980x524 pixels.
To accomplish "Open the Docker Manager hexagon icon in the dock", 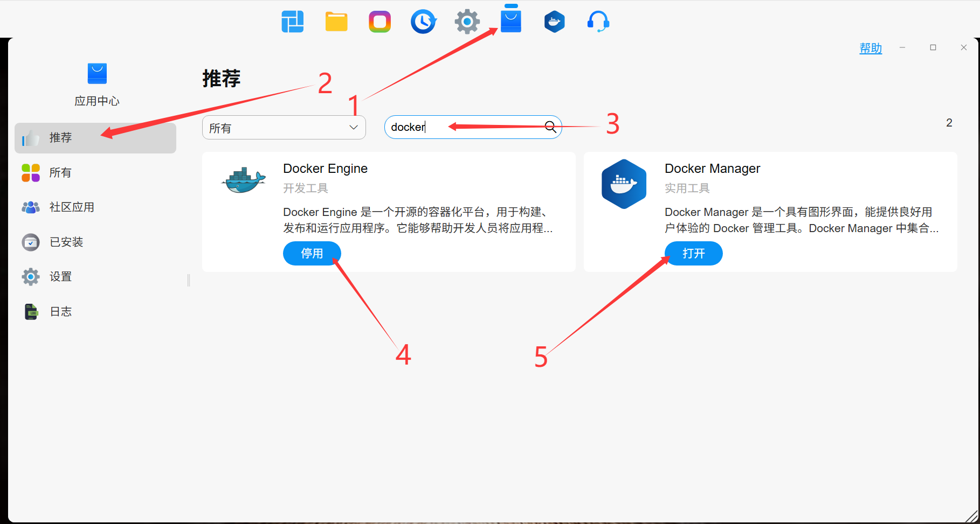I will 554,22.
